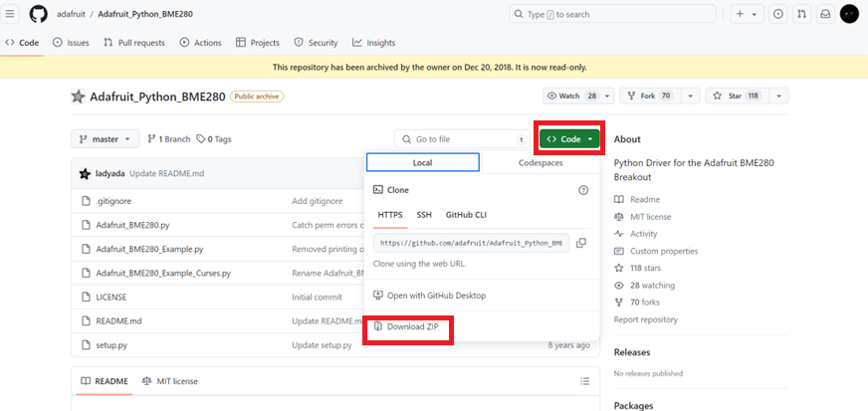The image size is (868, 411).
Task: Open the pull requests icon in header
Action: (801, 14)
